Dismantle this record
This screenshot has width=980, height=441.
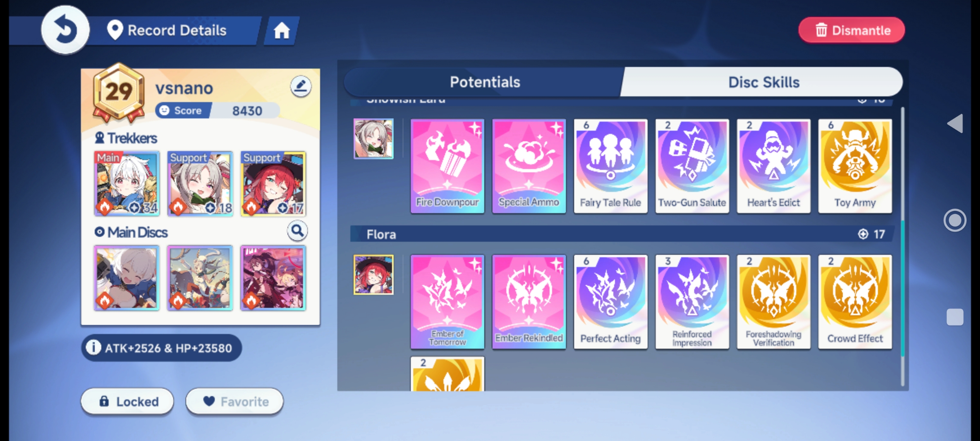(x=852, y=30)
